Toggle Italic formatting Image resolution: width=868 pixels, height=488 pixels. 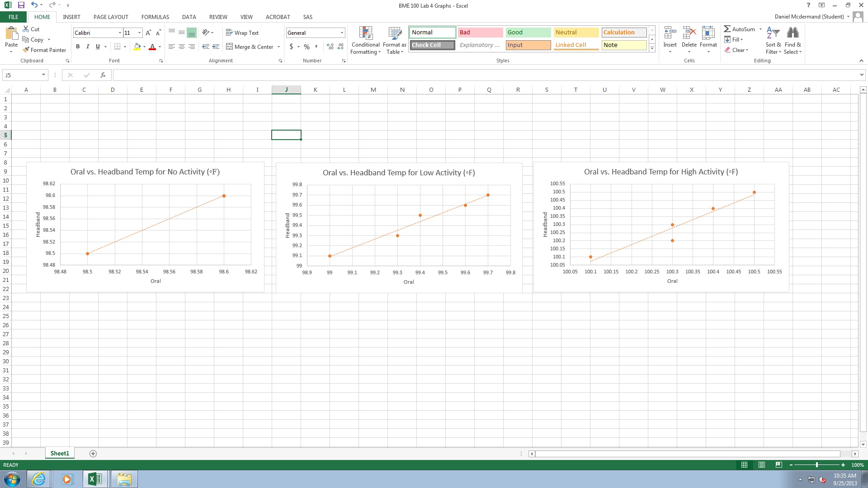[88, 47]
